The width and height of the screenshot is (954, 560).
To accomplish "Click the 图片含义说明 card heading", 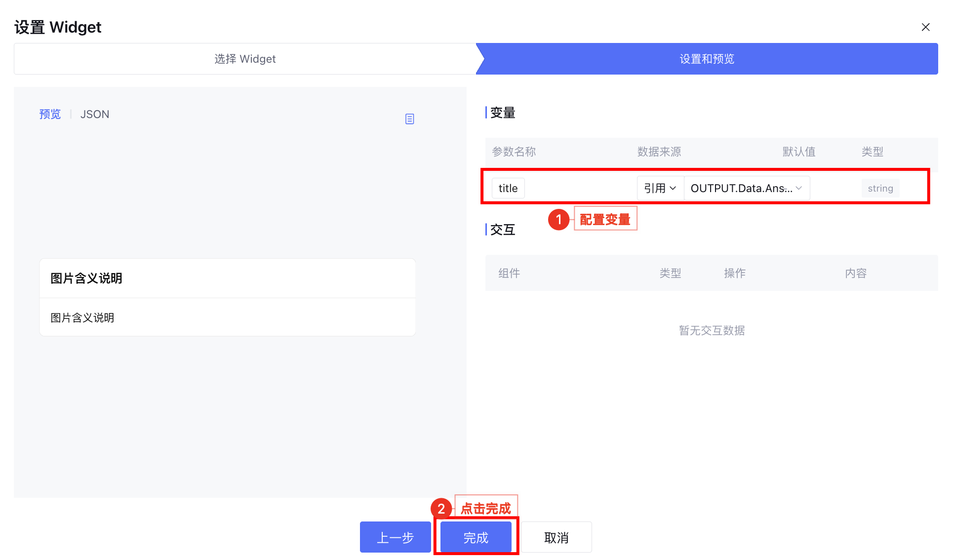I will tap(86, 278).
